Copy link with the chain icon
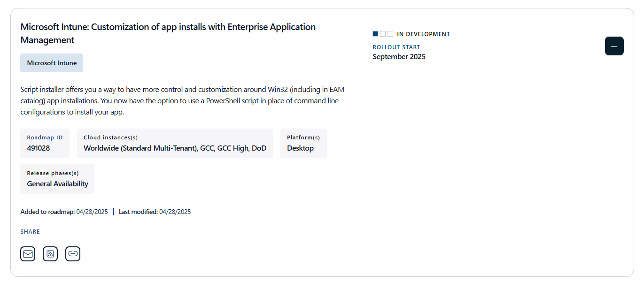Screen dimensions: 644x282 [x=73, y=254]
